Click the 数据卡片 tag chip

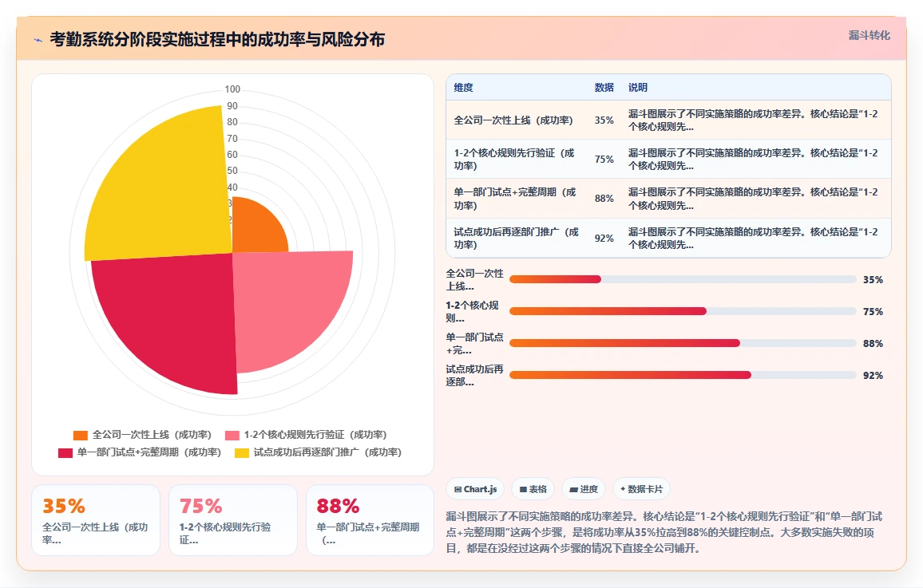click(x=642, y=489)
